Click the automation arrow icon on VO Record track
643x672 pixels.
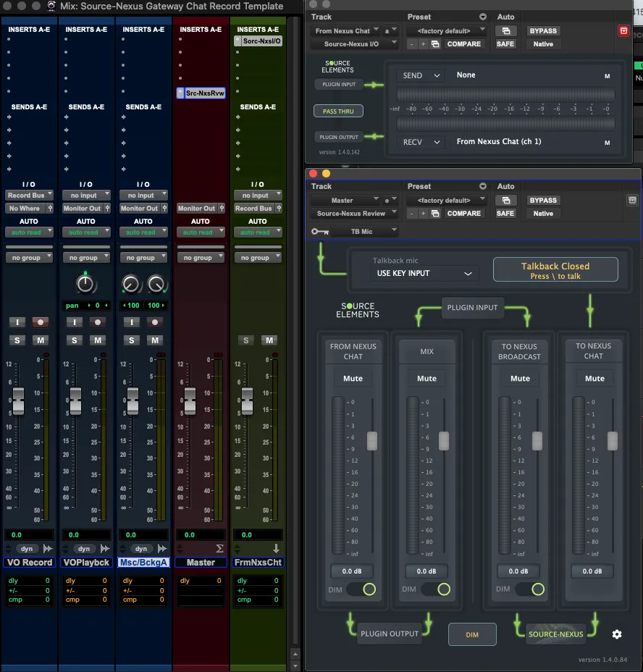[48, 549]
